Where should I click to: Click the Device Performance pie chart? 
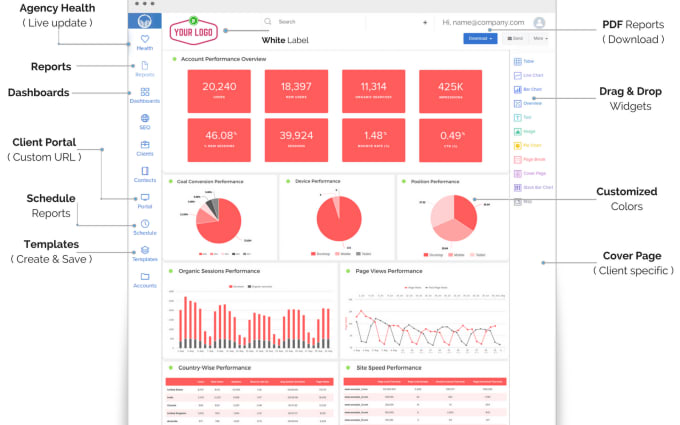pyautogui.click(x=339, y=218)
